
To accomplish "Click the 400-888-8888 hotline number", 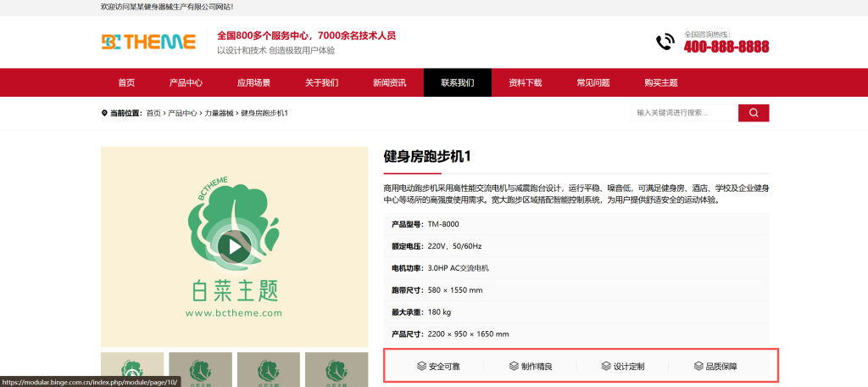I will click(726, 47).
